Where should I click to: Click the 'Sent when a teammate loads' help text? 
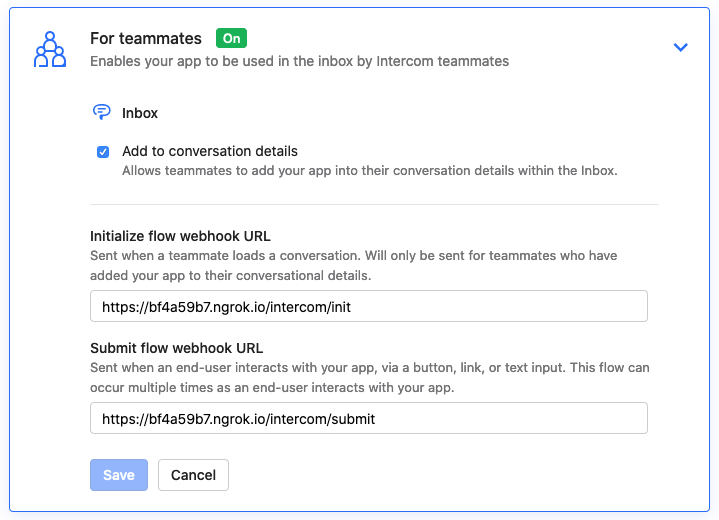pos(367,265)
